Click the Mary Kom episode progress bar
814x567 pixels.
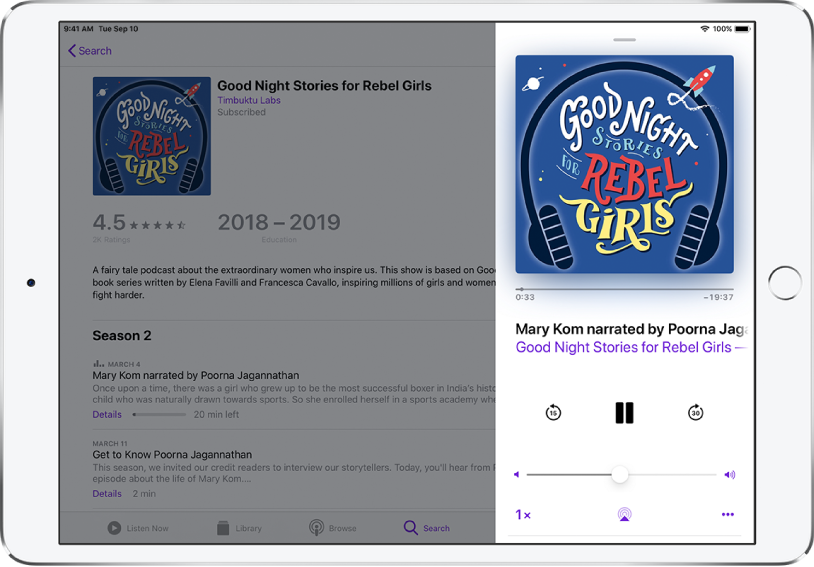coord(159,414)
